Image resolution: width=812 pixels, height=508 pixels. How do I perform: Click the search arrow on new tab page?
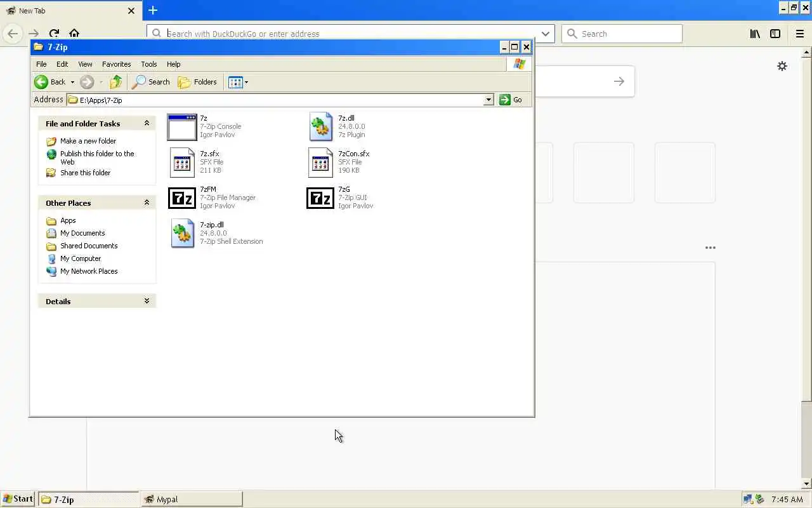coord(619,81)
